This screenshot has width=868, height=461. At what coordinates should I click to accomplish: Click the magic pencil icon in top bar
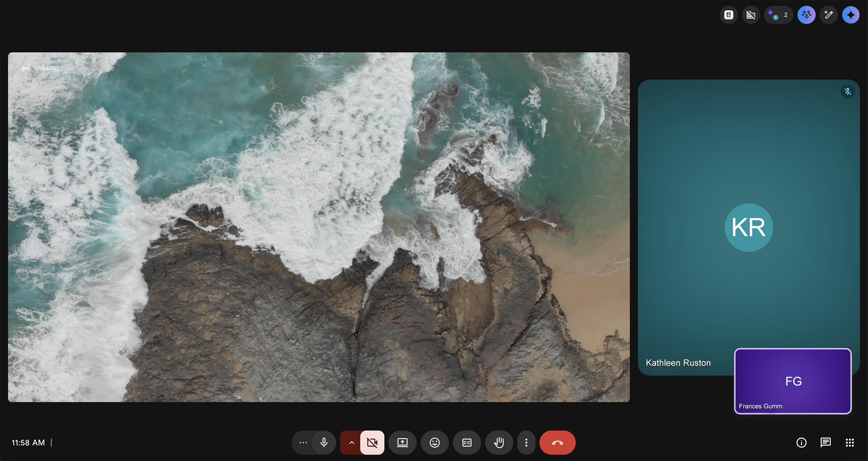pos(828,15)
